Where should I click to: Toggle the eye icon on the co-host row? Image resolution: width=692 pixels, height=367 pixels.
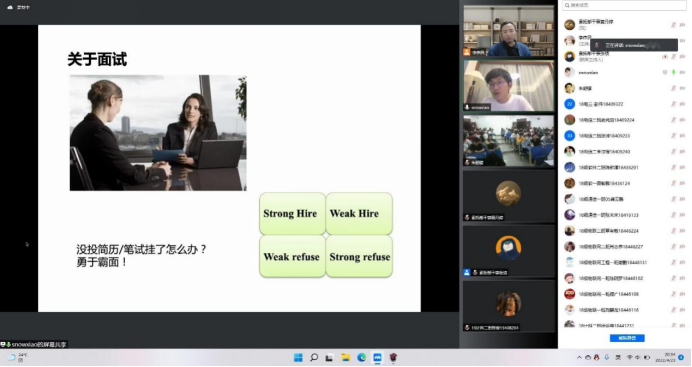(665, 56)
